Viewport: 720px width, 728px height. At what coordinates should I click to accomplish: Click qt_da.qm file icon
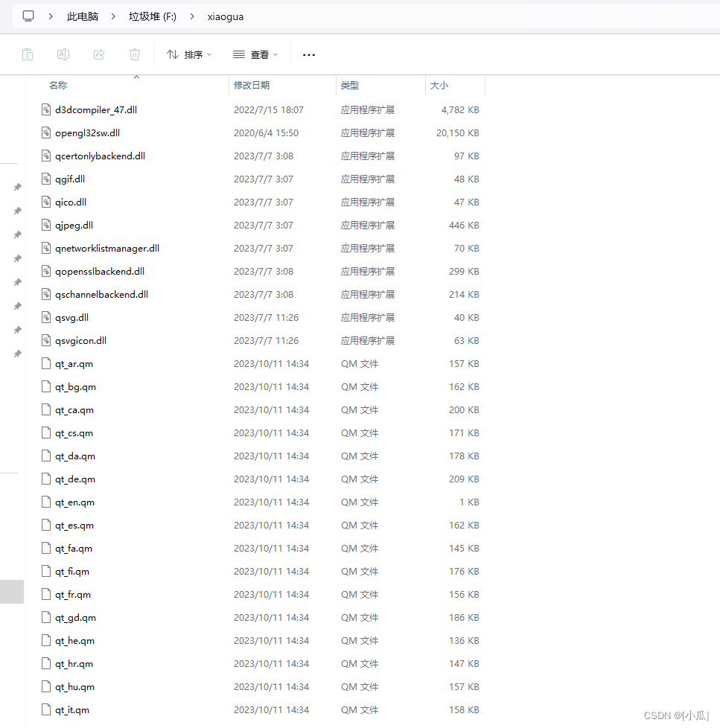pos(46,456)
